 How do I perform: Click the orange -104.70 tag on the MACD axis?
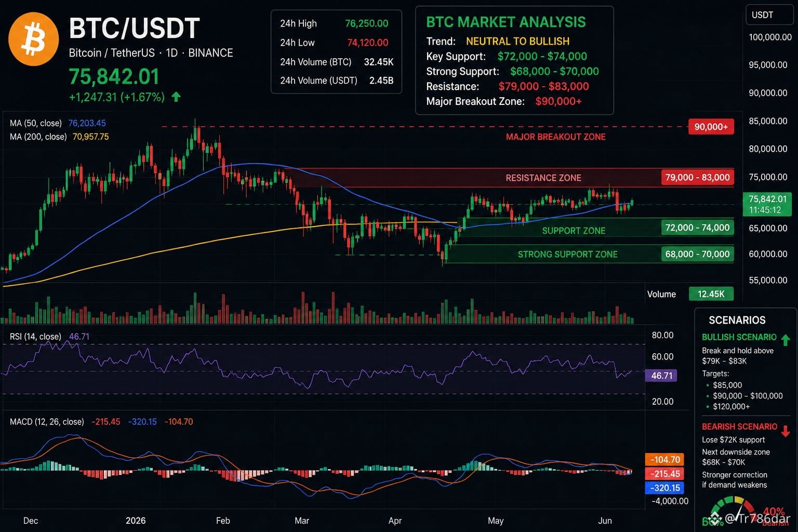click(665, 460)
